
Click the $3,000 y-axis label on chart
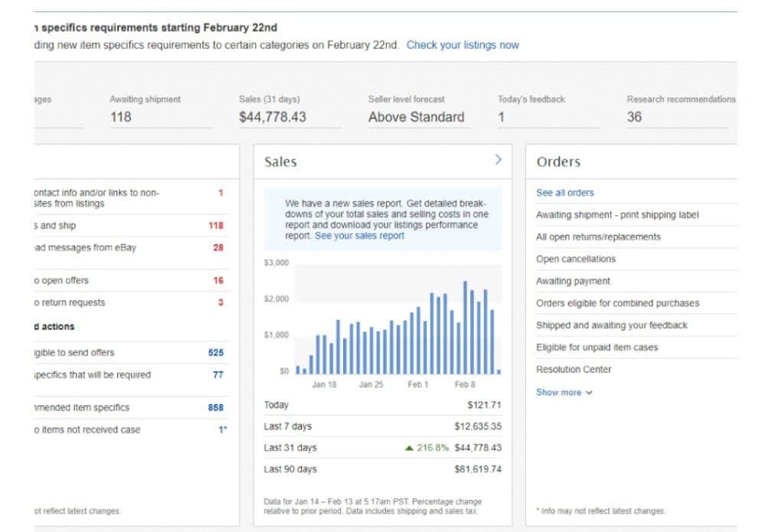276,263
